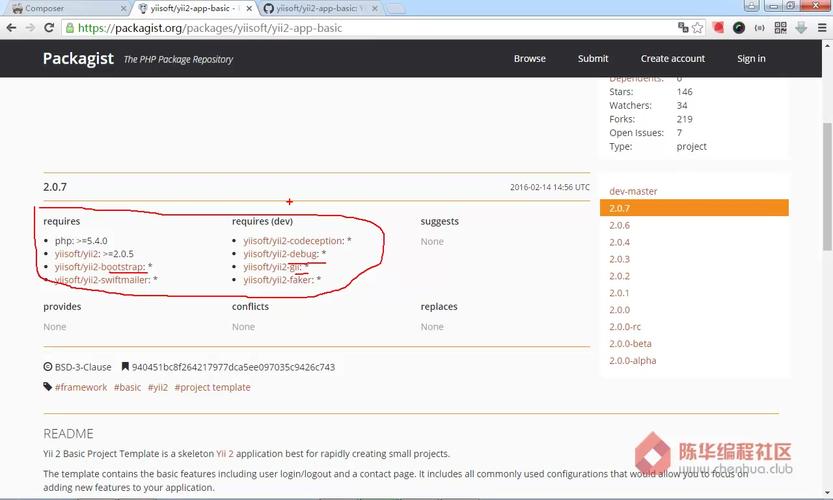The width and height of the screenshot is (833, 500).
Task: Open a new browser tab
Action: coord(395,9)
